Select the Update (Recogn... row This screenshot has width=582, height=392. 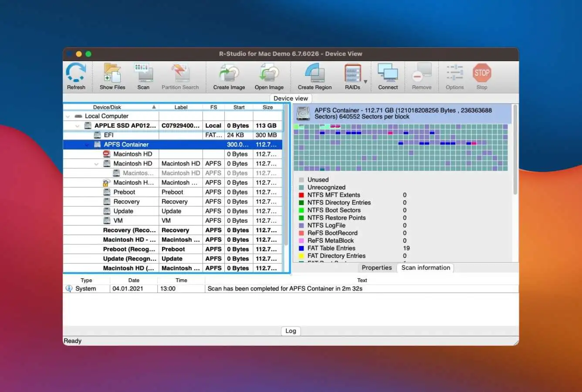tap(173, 259)
